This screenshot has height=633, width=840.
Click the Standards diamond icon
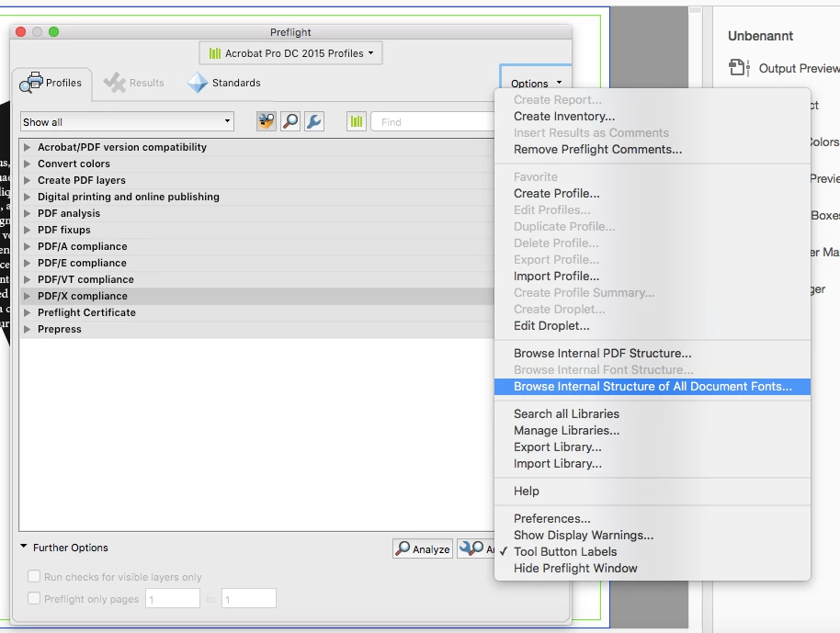[x=198, y=83]
